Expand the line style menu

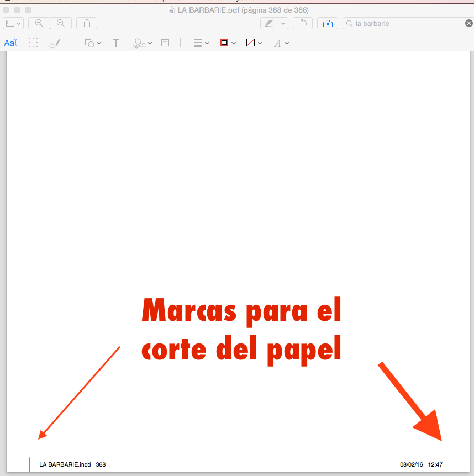pos(201,43)
